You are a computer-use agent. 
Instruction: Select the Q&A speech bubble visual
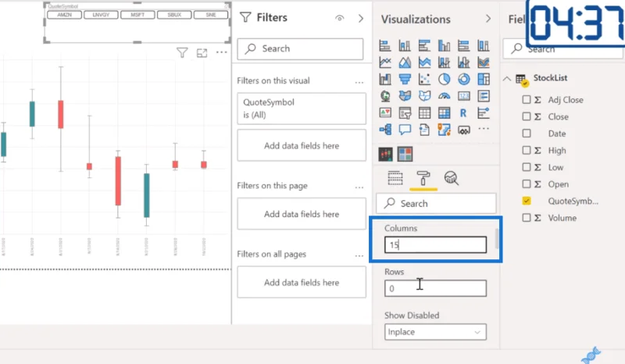(x=405, y=130)
